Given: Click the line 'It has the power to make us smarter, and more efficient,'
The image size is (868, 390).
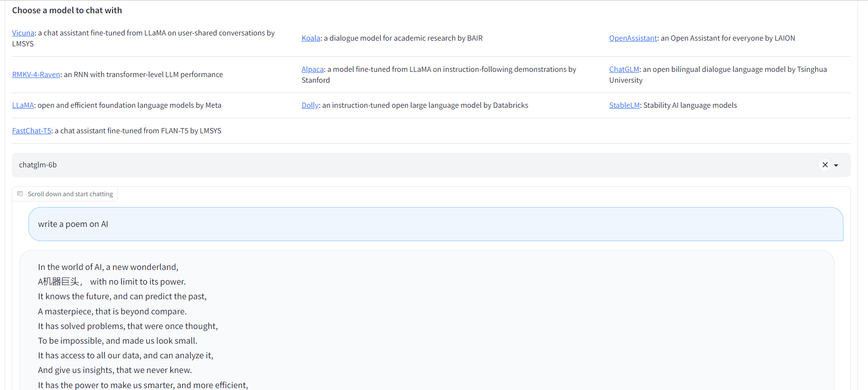Looking at the screenshot, I should pyautogui.click(x=143, y=385).
